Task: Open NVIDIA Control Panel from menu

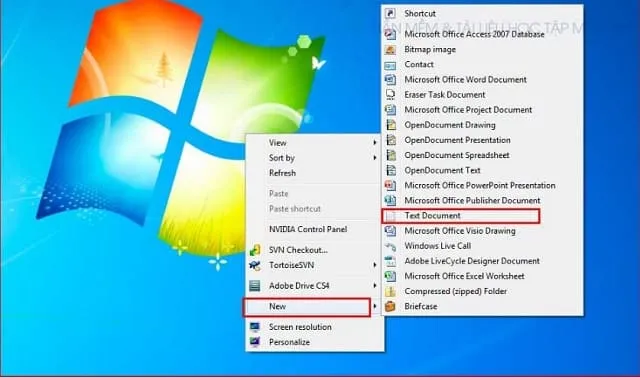Action: point(313,229)
